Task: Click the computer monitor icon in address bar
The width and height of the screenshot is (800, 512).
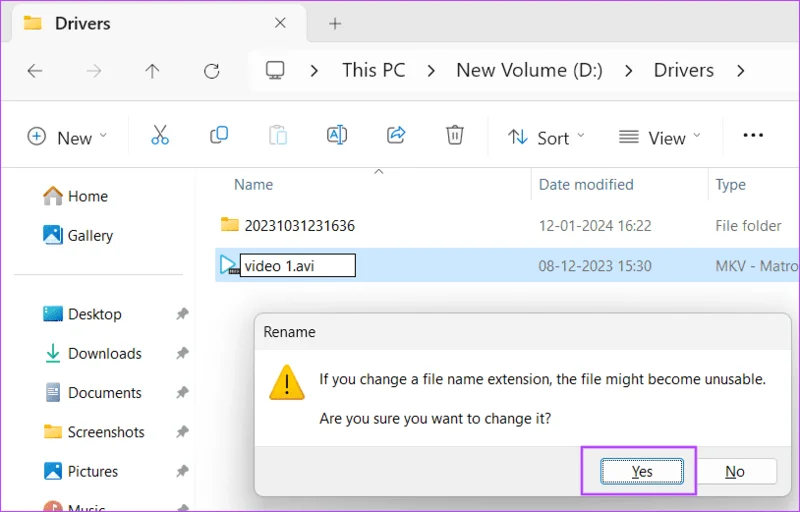Action: (275, 70)
